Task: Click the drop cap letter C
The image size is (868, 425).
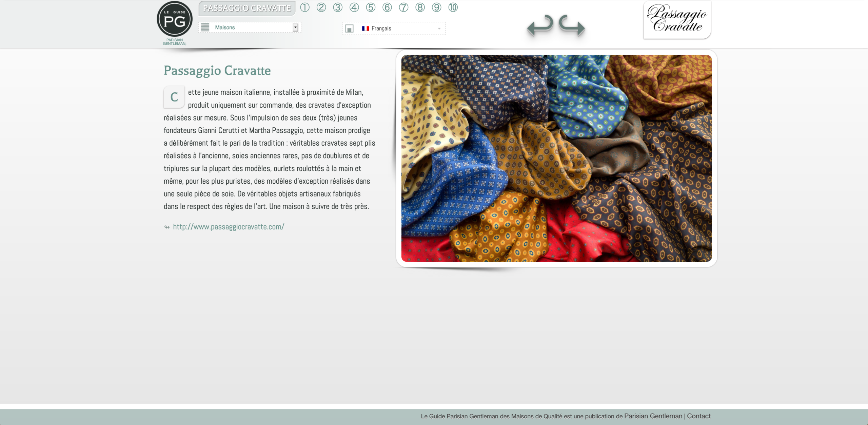Action: click(174, 97)
